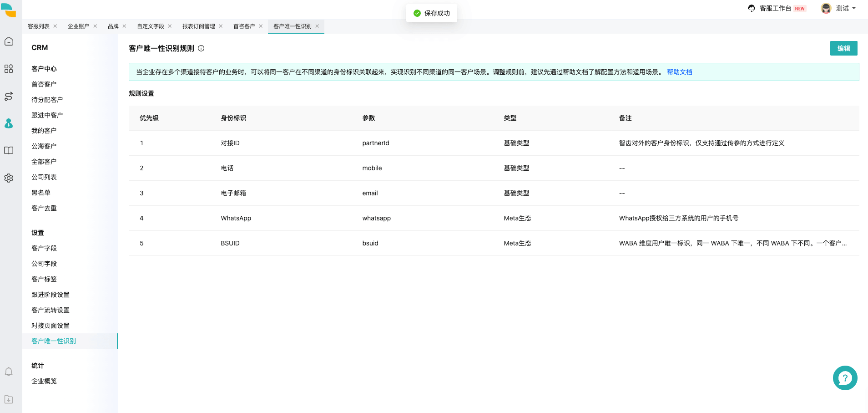Click the mobile parameter cell
Image resolution: width=868 pixels, height=413 pixels.
tap(372, 168)
